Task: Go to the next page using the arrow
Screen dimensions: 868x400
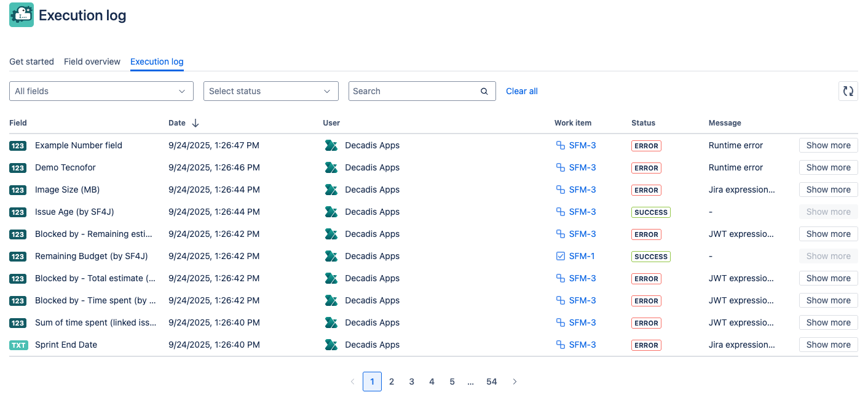Action: 515,382
